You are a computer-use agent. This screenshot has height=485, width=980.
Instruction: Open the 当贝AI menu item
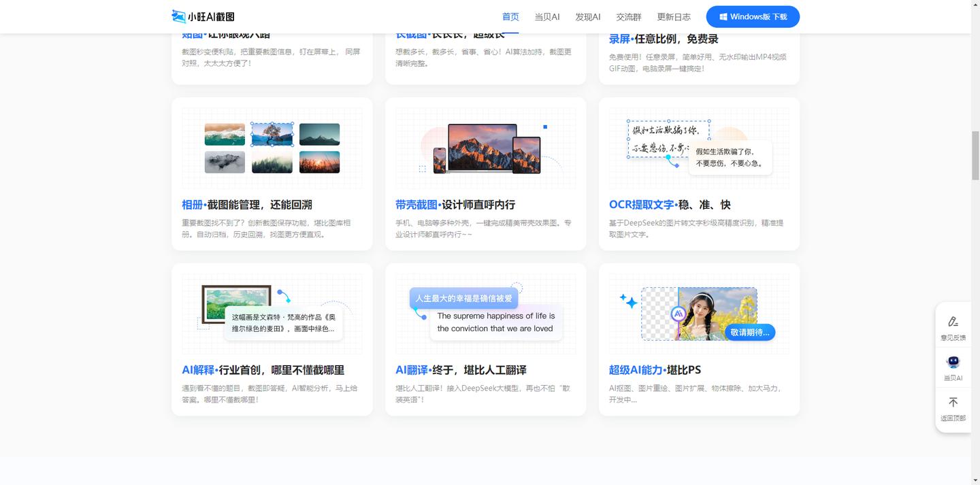[546, 17]
